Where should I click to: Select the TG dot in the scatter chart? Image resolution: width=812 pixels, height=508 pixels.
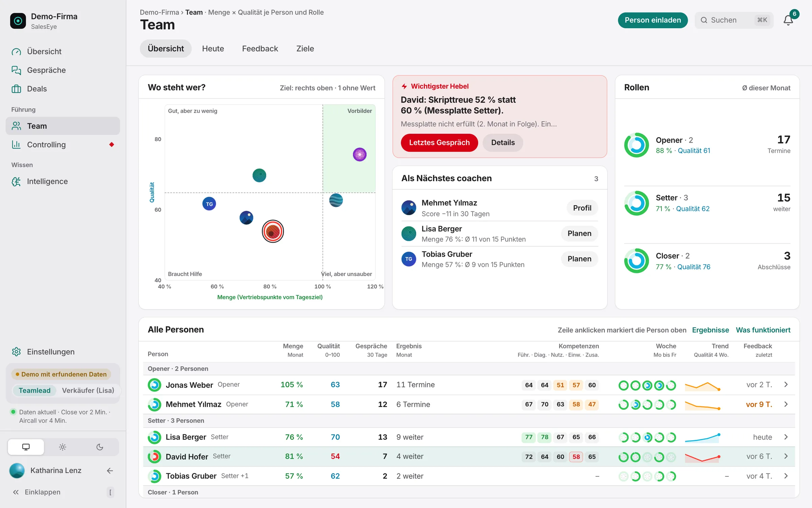[209, 204]
